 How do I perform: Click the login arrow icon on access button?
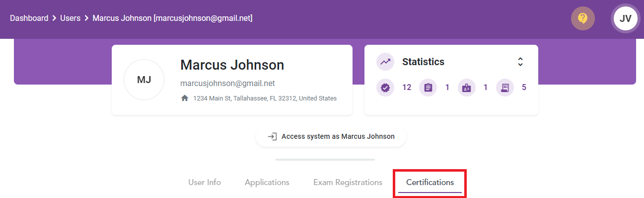[272, 136]
